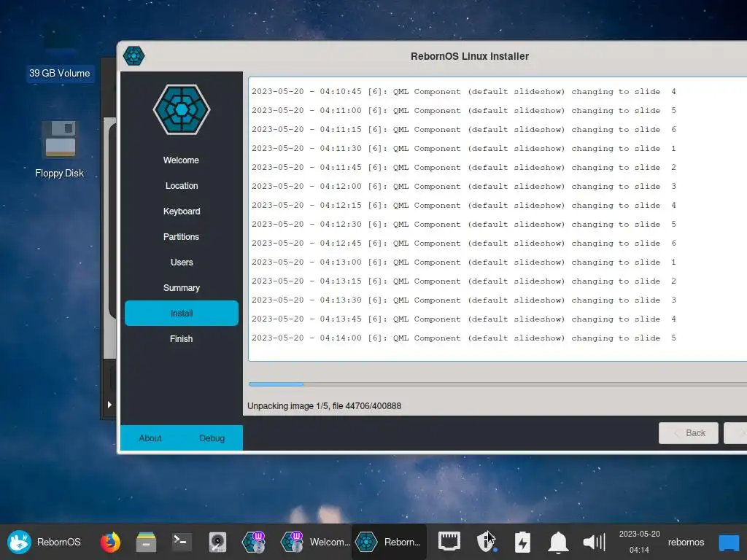This screenshot has width=747, height=560.
Task: Open the wired network tray icon
Action: pos(449,542)
